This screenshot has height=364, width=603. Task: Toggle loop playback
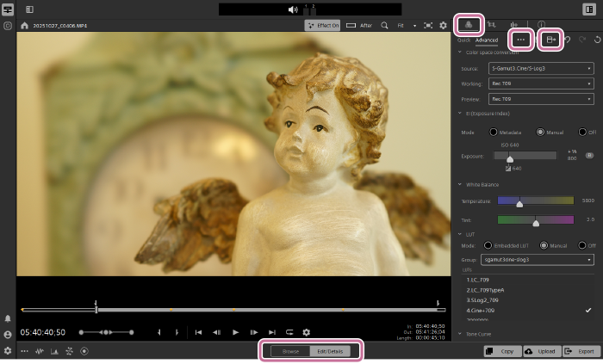[289, 332]
